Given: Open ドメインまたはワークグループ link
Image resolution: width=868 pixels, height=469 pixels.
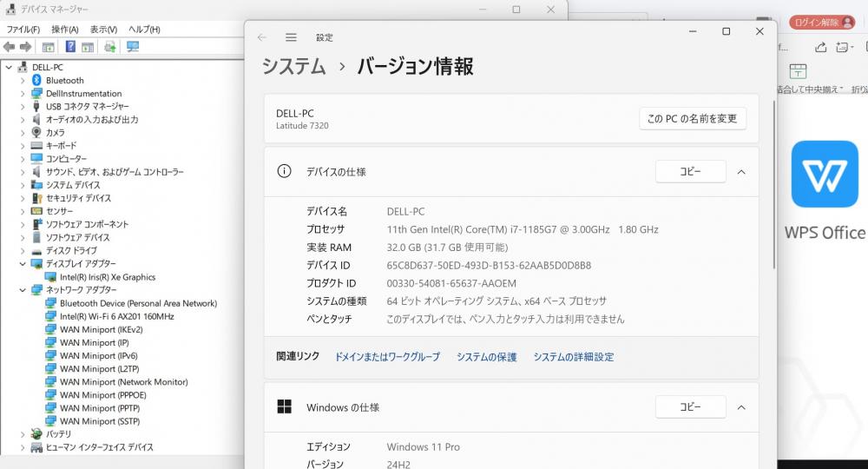Looking at the screenshot, I should (387, 357).
